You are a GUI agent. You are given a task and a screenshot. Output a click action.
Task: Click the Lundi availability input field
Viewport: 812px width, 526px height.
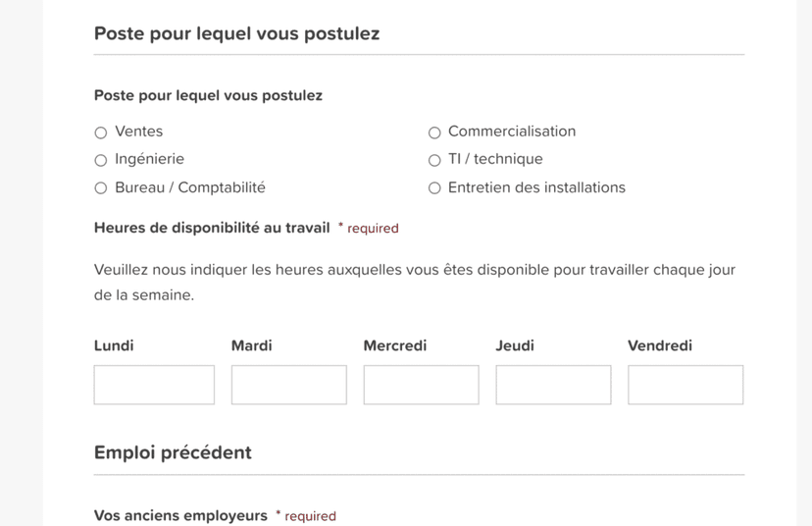coord(154,386)
